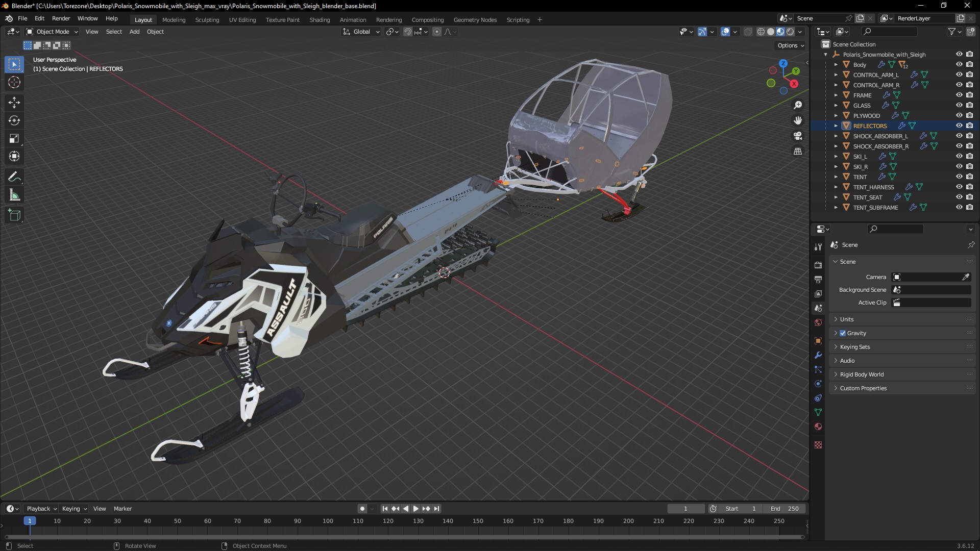This screenshot has height=551, width=980.
Task: Hide the REFLECTORS object in viewport
Action: [x=959, y=126]
